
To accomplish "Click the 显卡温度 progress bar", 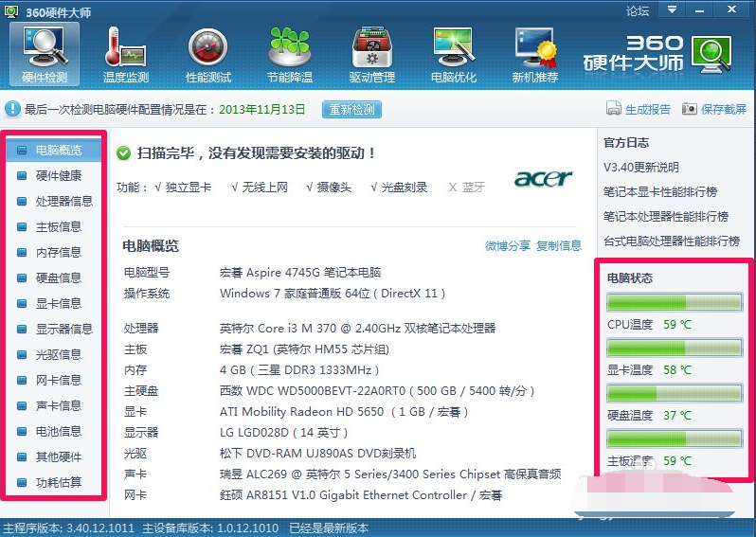I will [674, 348].
